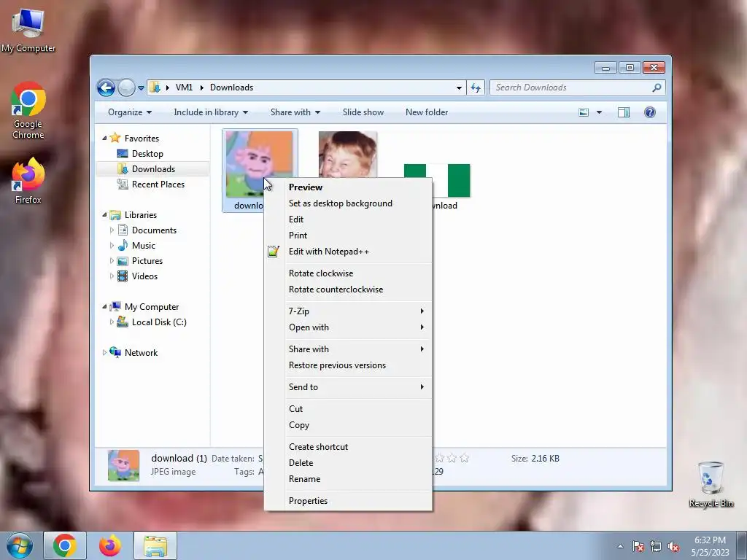Select My Computer in navigation pane
The height and width of the screenshot is (560, 747).
click(152, 307)
